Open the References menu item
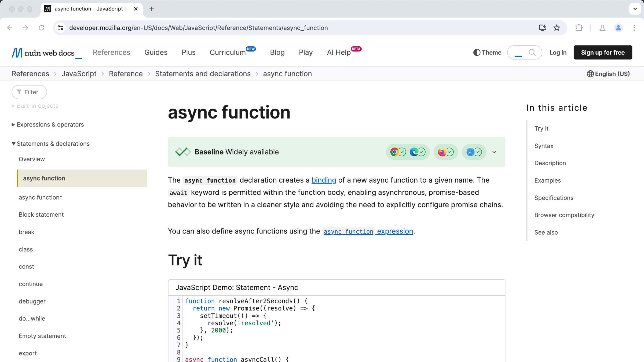644x362 pixels. pos(111,53)
